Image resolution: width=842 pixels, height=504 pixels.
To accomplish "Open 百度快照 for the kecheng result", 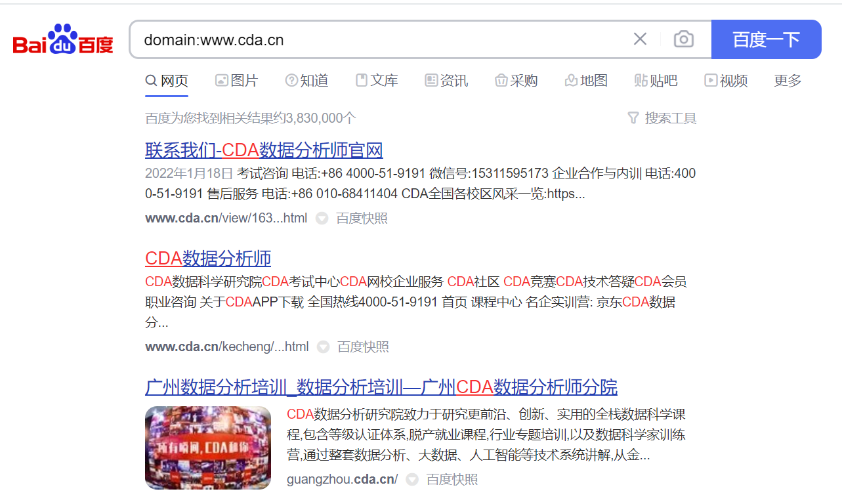I will (363, 346).
